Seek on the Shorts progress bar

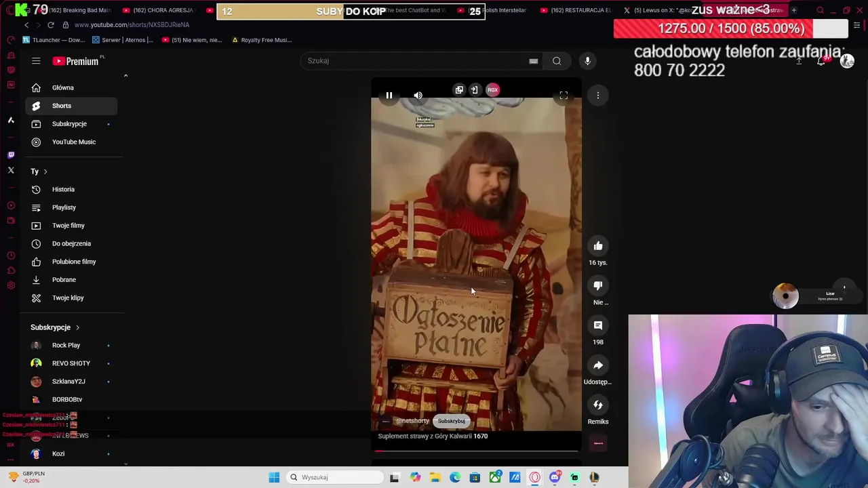[x=477, y=450]
